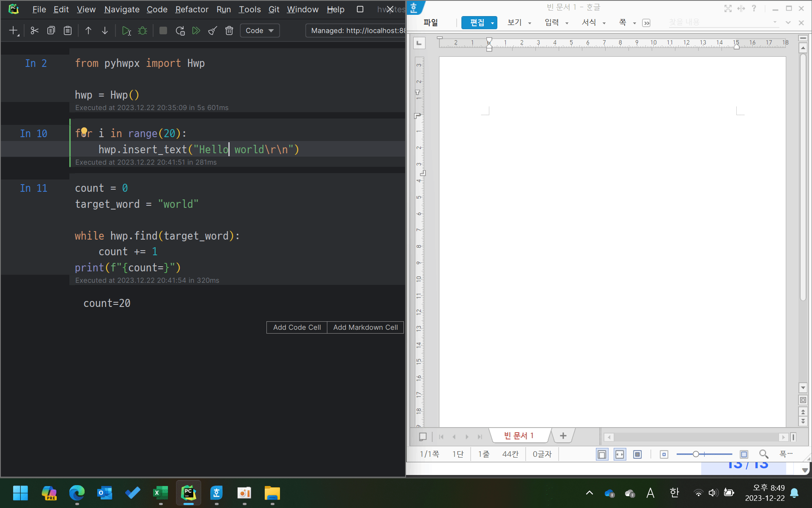Copy the selected notebook cell

(51, 30)
